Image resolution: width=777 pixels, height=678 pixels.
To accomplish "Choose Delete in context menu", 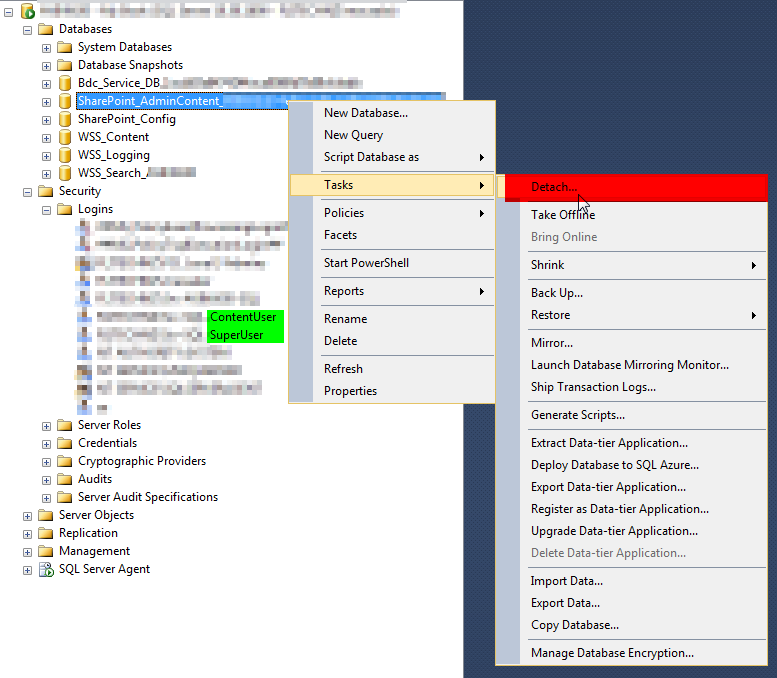I will click(392, 341).
